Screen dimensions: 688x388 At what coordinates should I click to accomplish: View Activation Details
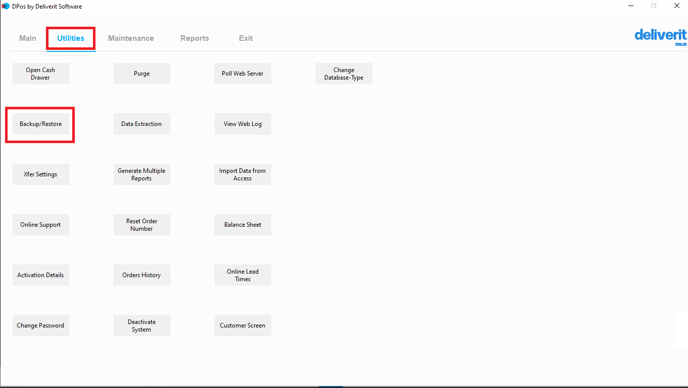[x=40, y=275]
